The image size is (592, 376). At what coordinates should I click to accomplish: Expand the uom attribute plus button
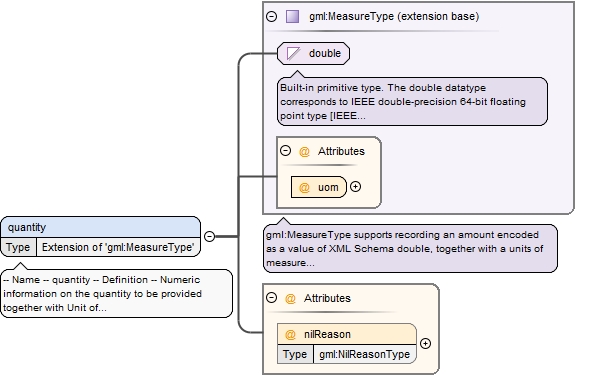pos(355,186)
